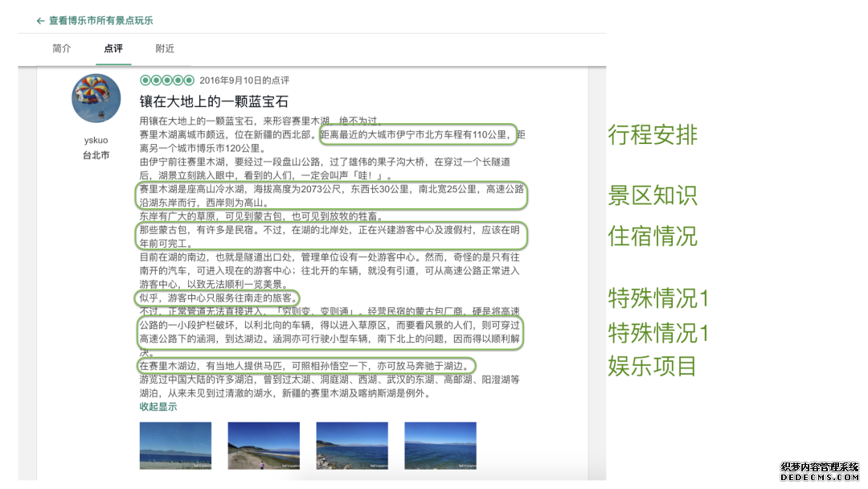Click the 收起显示 collapse link
The image size is (868, 489).
pyautogui.click(x=158, y=407)
